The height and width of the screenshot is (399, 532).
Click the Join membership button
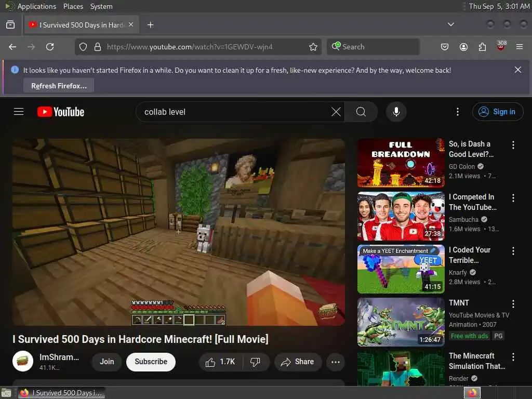pyautogui.click(x=107, y=362)
